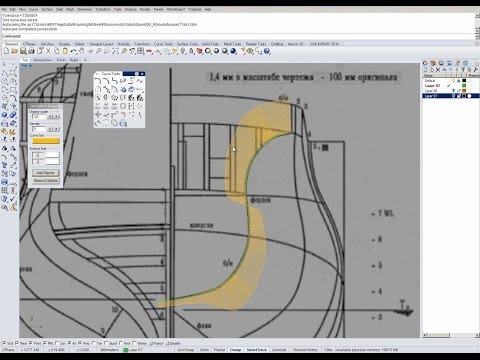
Task: Switch to the Right viewport tab
Action: point(74,60)
